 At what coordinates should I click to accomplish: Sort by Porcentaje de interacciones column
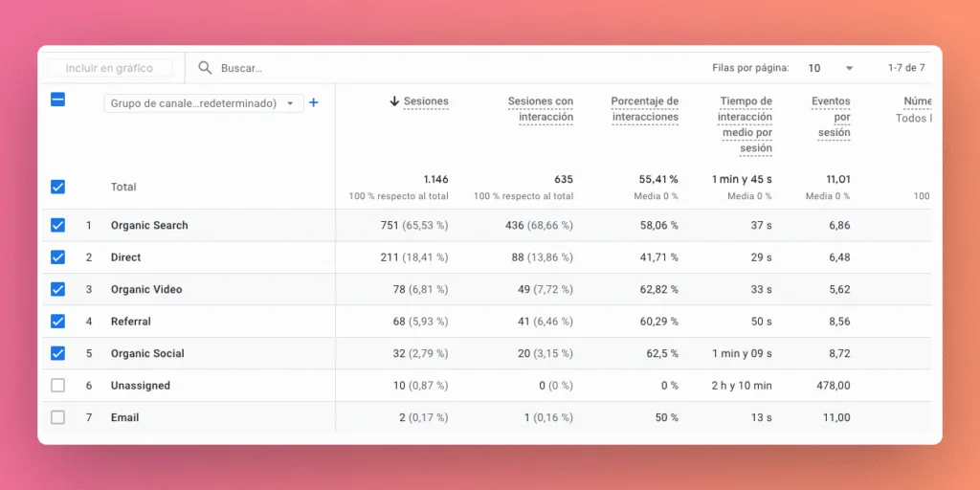click(644, 109)
